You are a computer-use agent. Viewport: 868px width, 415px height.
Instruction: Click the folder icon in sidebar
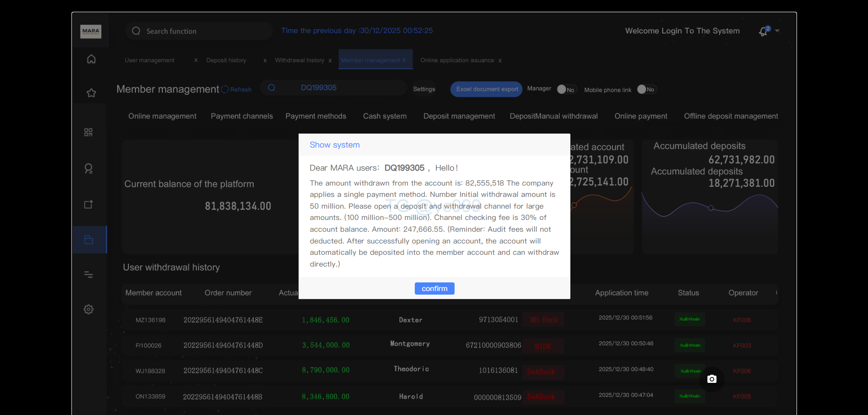point(89,240)
